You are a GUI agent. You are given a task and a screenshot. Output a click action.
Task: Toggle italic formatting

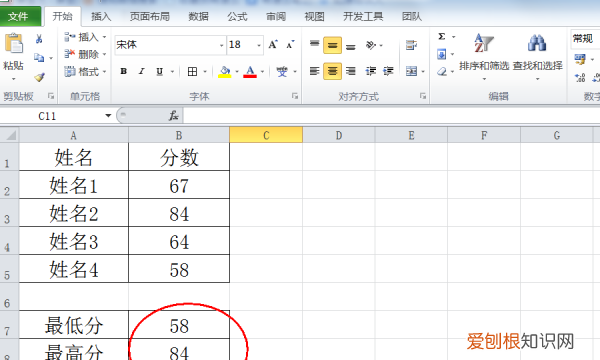[142, 71]
